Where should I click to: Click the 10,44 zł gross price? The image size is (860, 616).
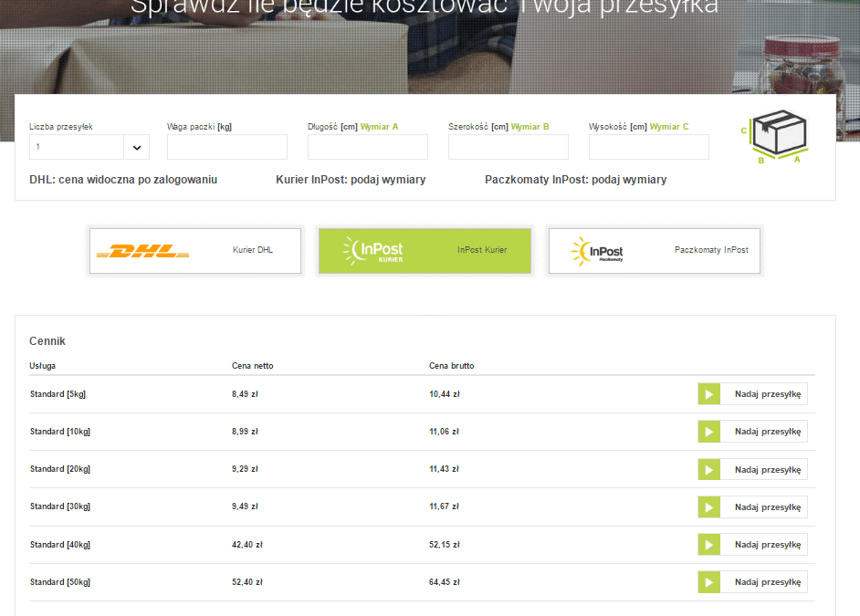click(x=445, y=394)
